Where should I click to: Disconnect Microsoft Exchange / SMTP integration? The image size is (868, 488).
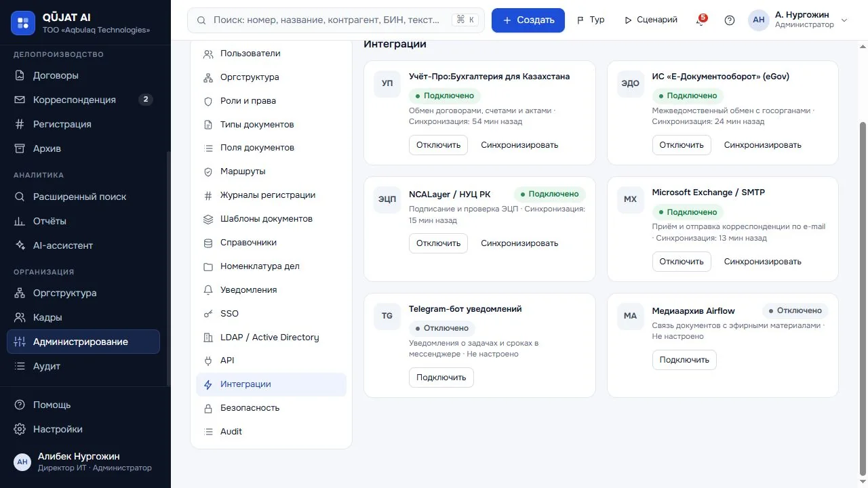click(682, 262)
